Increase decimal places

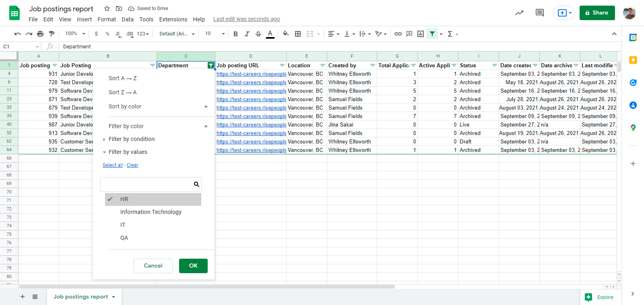point(129,34)
